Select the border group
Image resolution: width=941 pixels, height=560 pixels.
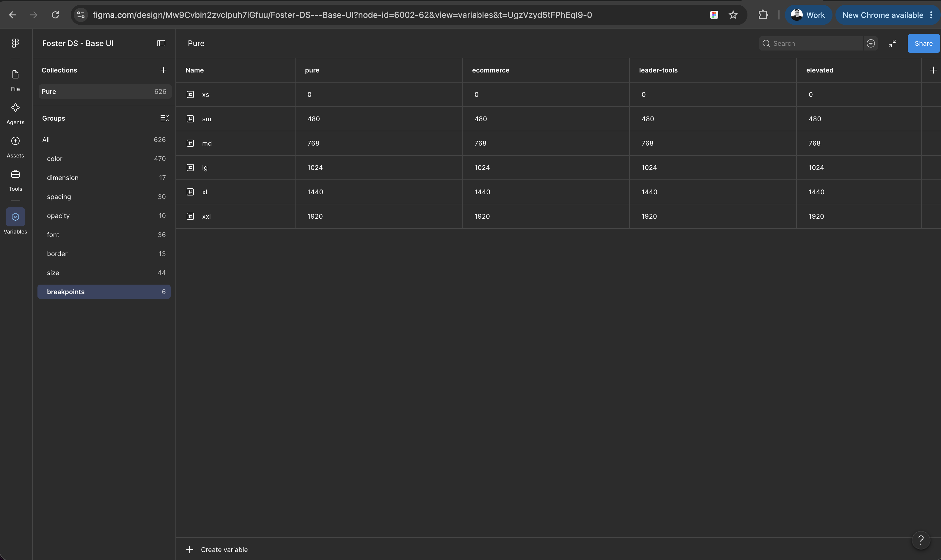[x=104, y=254]
